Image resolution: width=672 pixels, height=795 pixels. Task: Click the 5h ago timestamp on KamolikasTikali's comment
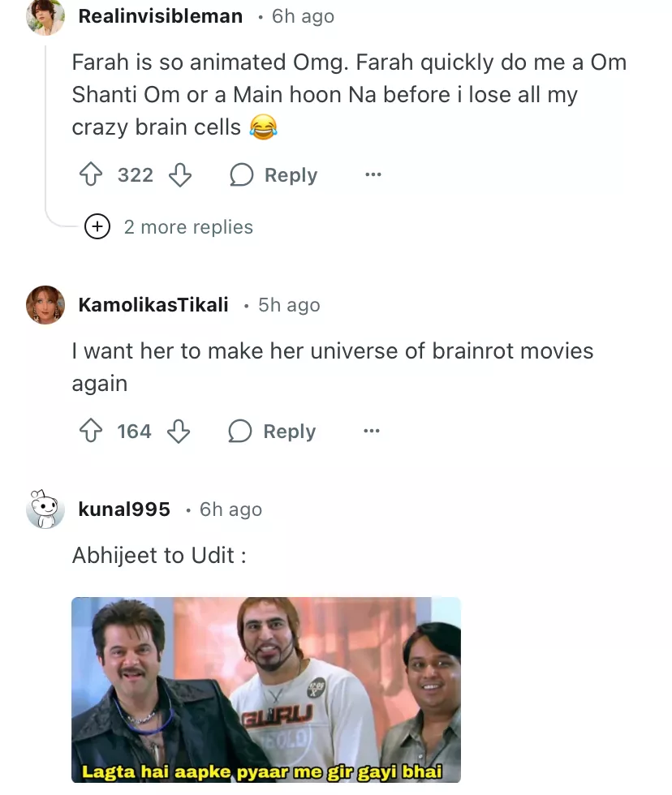(x=289, y=305)
